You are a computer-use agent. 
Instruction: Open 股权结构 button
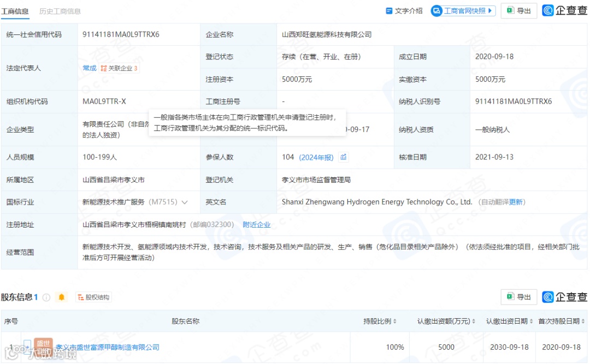tap(93, 297)
